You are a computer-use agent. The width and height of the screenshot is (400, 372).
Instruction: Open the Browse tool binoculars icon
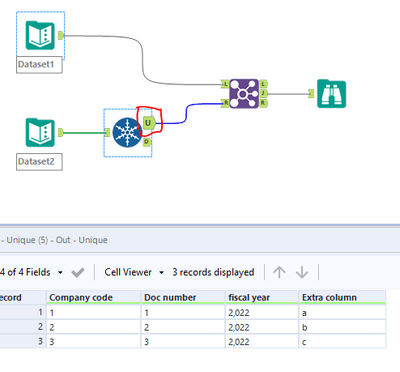(x=331, y=94)
